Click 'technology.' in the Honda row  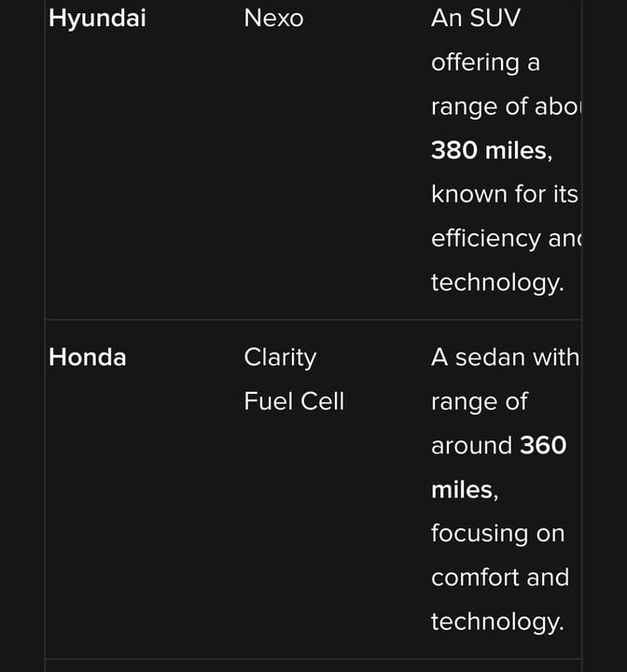click(497, 622)
